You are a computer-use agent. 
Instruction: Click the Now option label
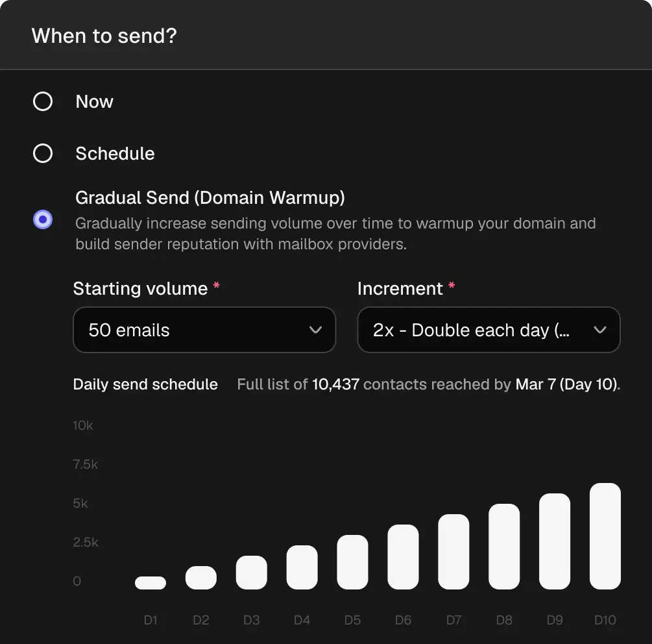coord(94,101)
